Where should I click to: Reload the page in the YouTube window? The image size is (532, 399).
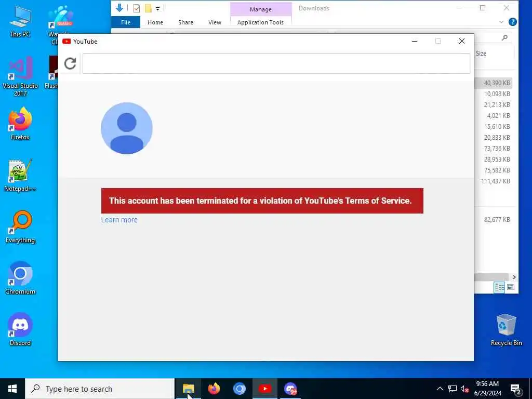[x=70, y=63]
